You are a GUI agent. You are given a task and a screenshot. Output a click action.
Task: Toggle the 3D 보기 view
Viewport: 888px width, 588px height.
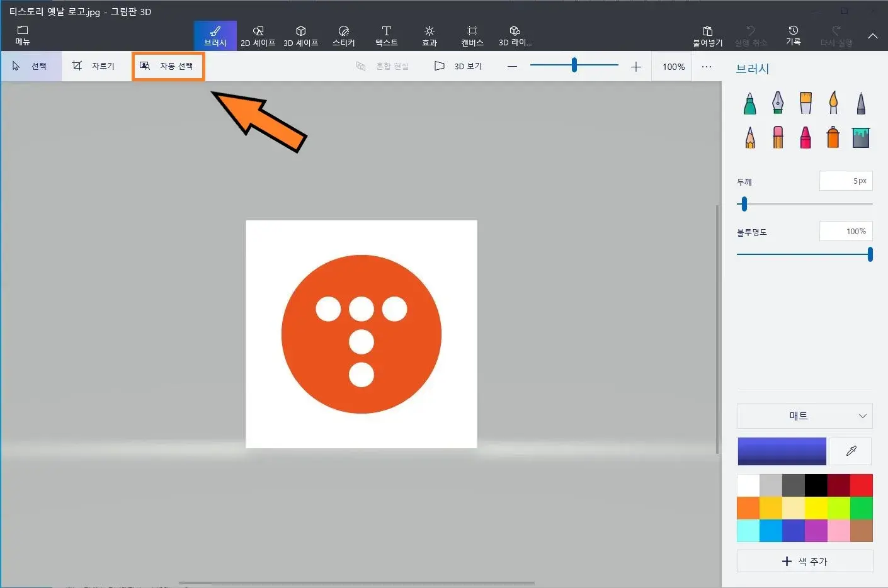pos(458,66)
